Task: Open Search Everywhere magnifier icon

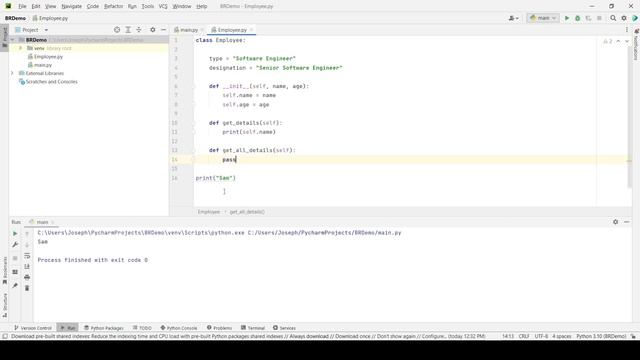Action: tap(613, 18)
